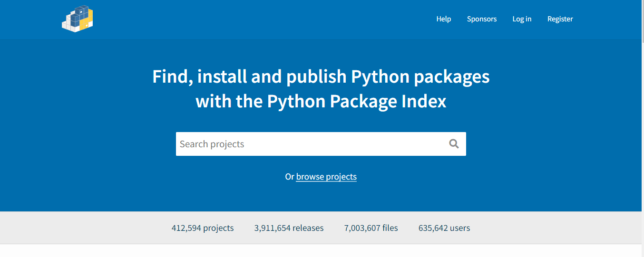Click "with the" in the headline's second line

229,102
